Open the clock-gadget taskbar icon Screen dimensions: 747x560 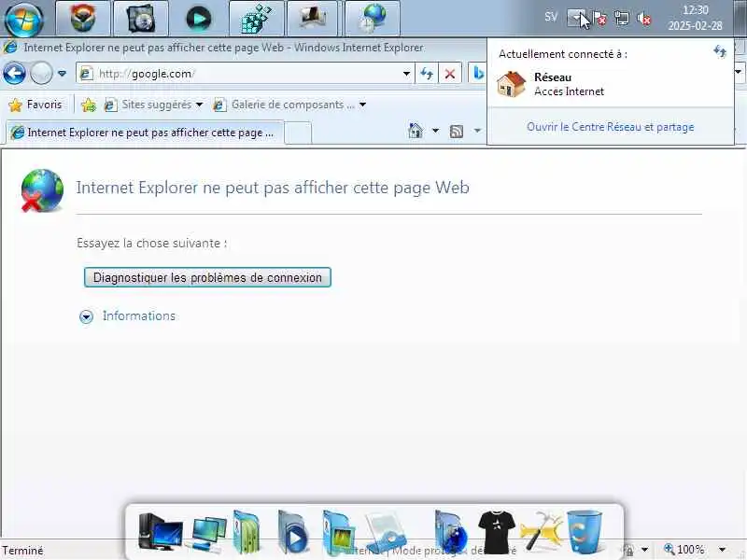tap(141, 18)
